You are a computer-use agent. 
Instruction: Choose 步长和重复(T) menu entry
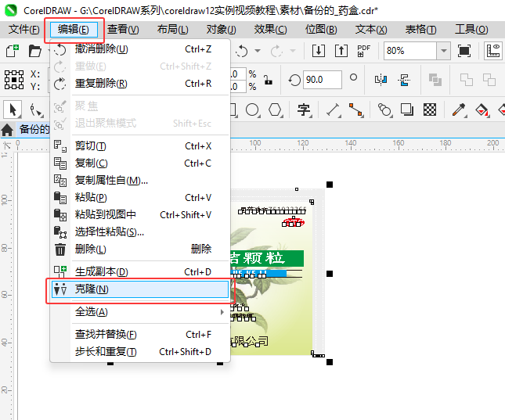point(140,352)
